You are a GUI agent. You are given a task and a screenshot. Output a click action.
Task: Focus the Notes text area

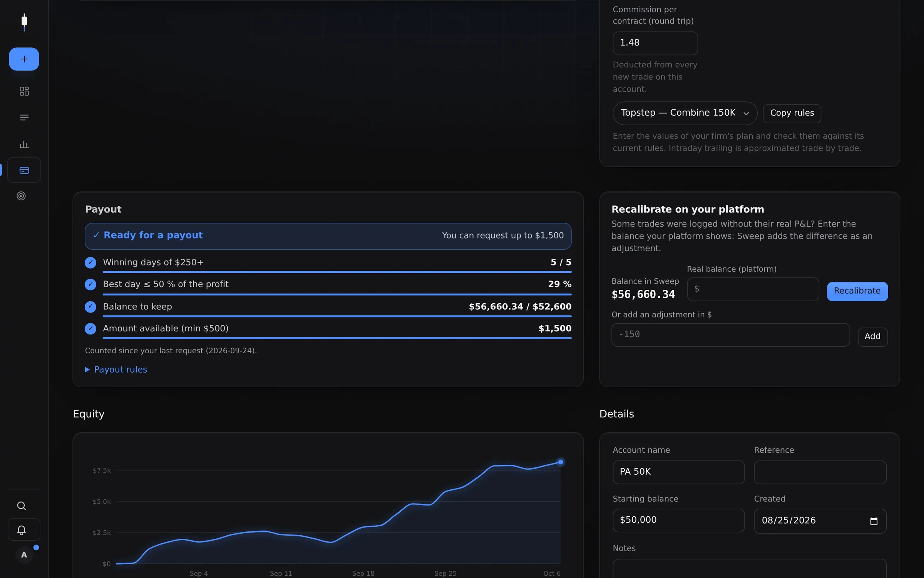[749, 569]
